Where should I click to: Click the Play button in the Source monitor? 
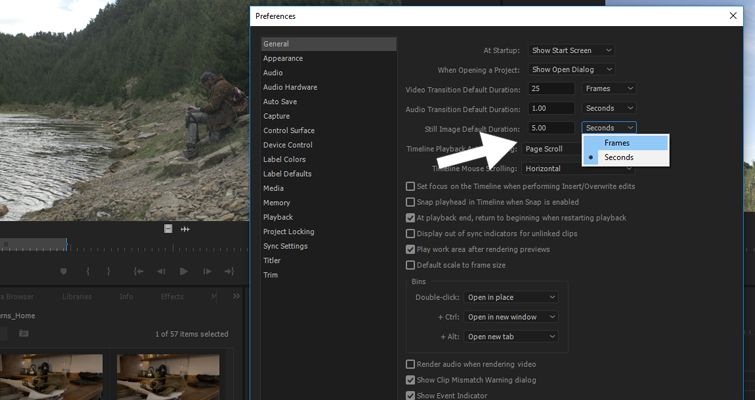tap(183, 271)
